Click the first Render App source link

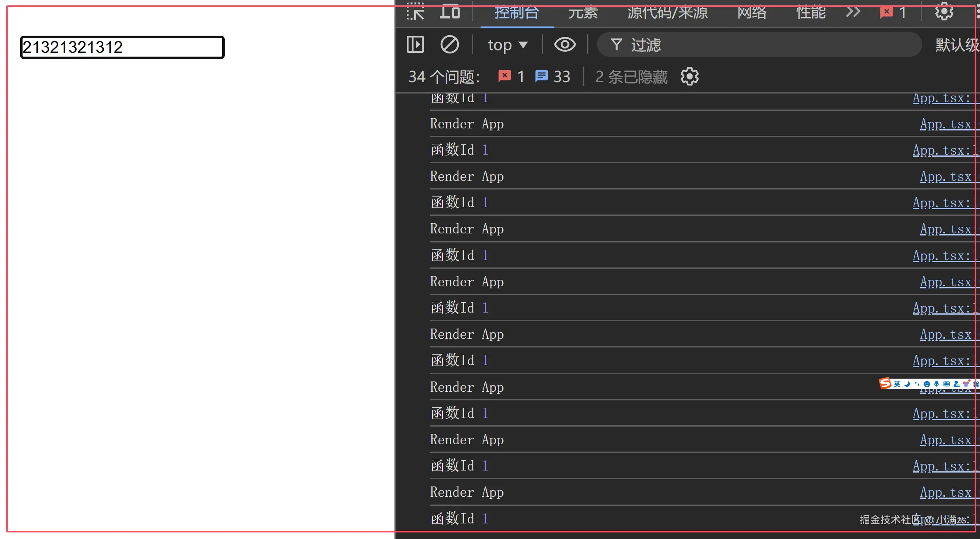946,124
